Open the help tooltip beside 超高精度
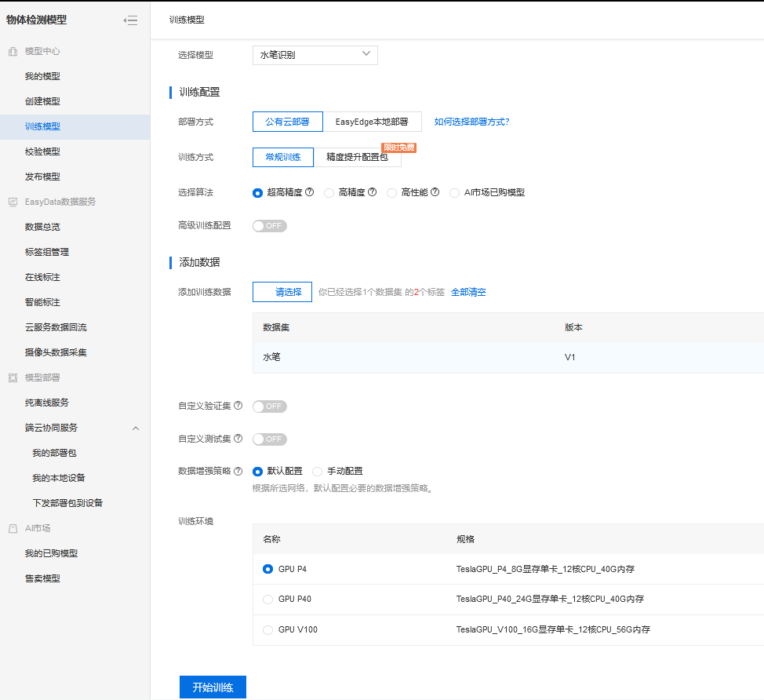 [x=310, y=191]
